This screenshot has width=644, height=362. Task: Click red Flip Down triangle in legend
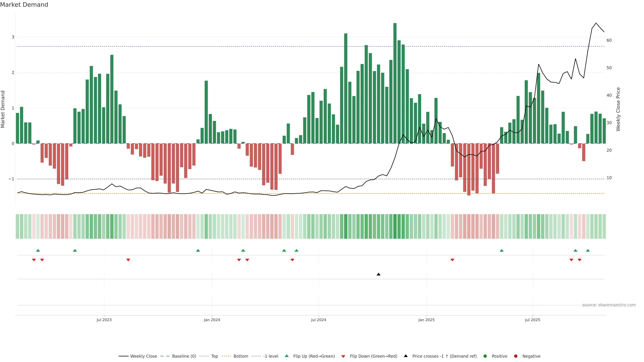[343, 356]
